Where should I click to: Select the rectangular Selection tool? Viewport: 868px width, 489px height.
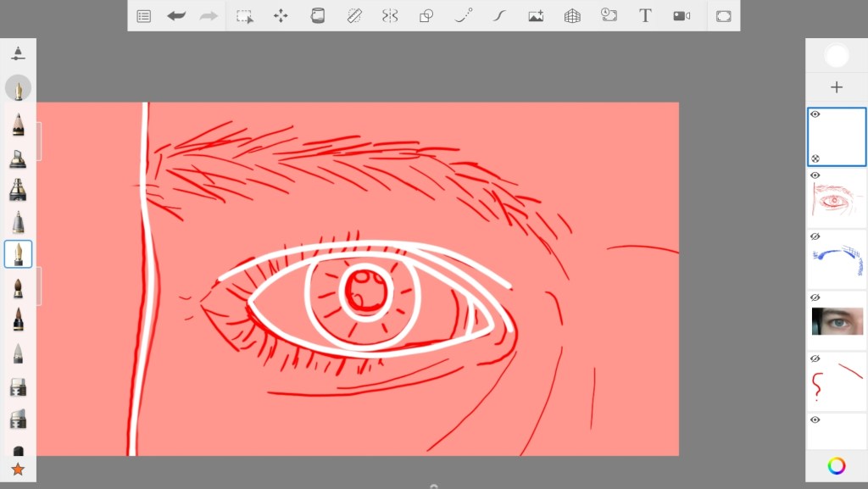[244, 16]
